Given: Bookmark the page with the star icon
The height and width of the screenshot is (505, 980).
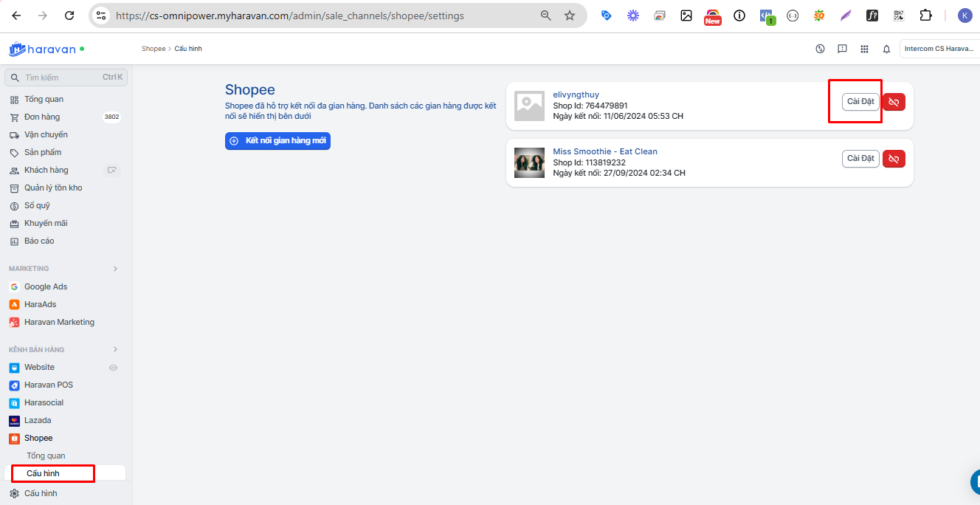Looking at the screenshot, I should [570, 16].
